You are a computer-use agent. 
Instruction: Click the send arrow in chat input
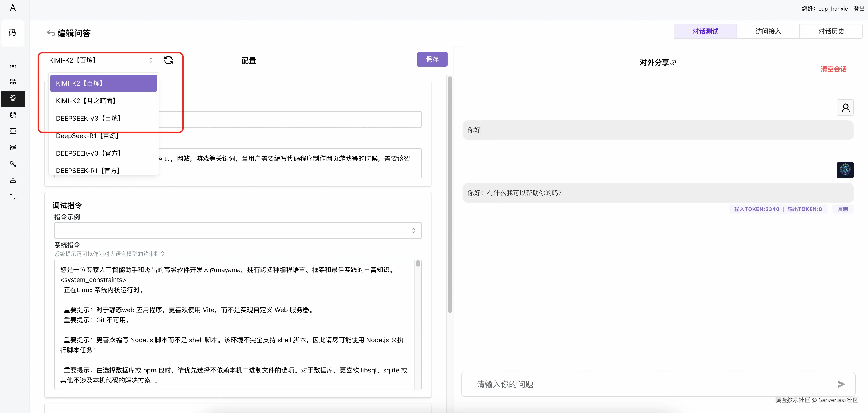(x=841, y=384)
